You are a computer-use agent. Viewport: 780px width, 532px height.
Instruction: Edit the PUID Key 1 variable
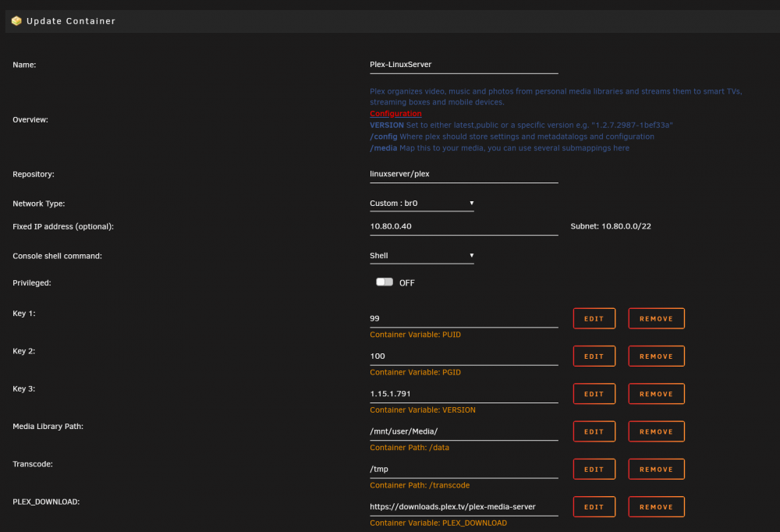pos(594,318)
